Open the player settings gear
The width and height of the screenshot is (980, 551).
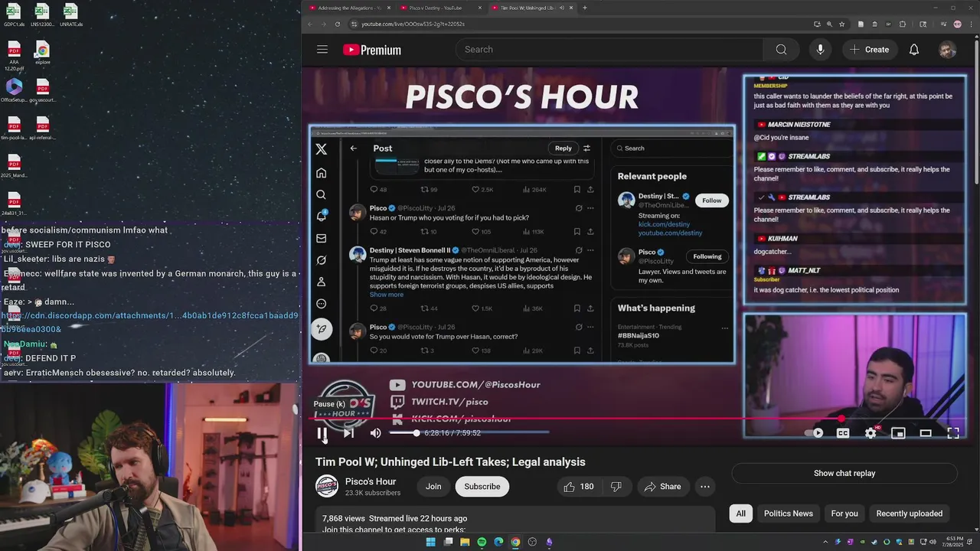pos(871,433)
